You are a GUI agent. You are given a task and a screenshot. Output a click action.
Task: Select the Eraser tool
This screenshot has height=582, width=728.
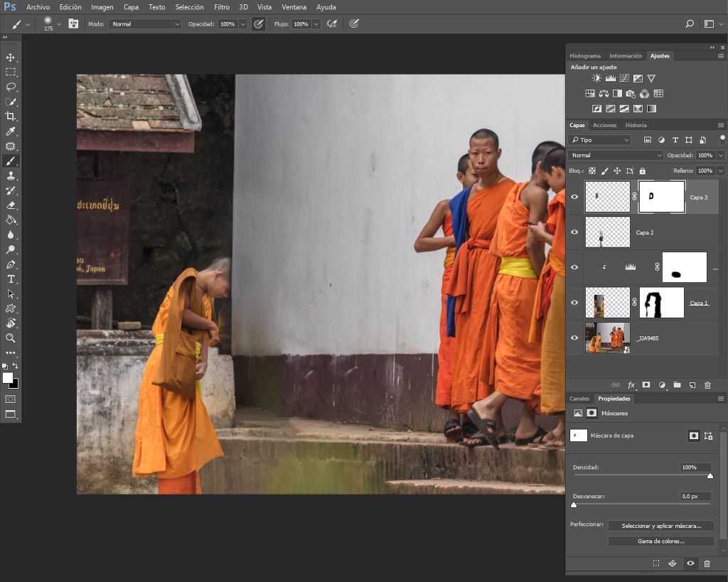(10, 205)
